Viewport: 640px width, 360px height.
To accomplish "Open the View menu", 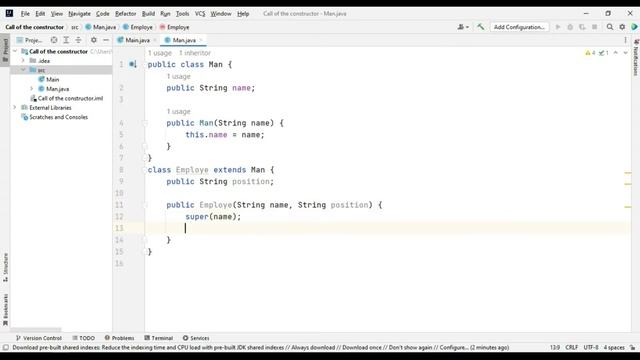I will 57,13.
